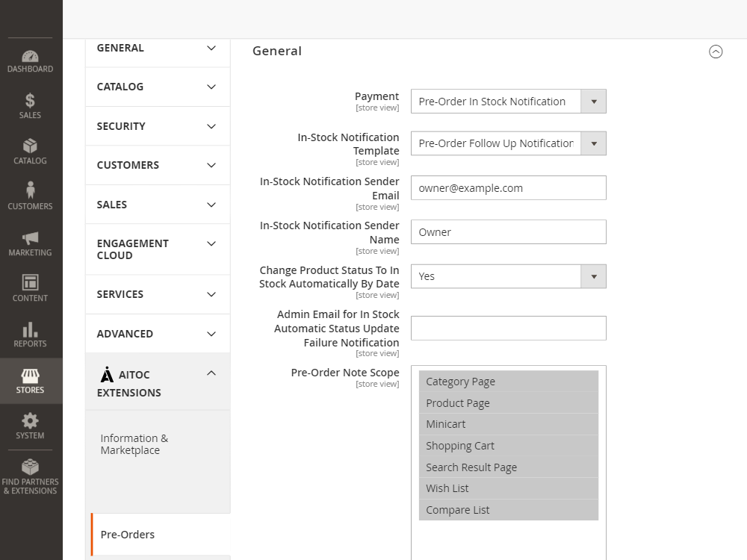The width and height of the screenshot is (747, 560).
Task: Expand the CATALOG config tab
Action: (158, 87)
